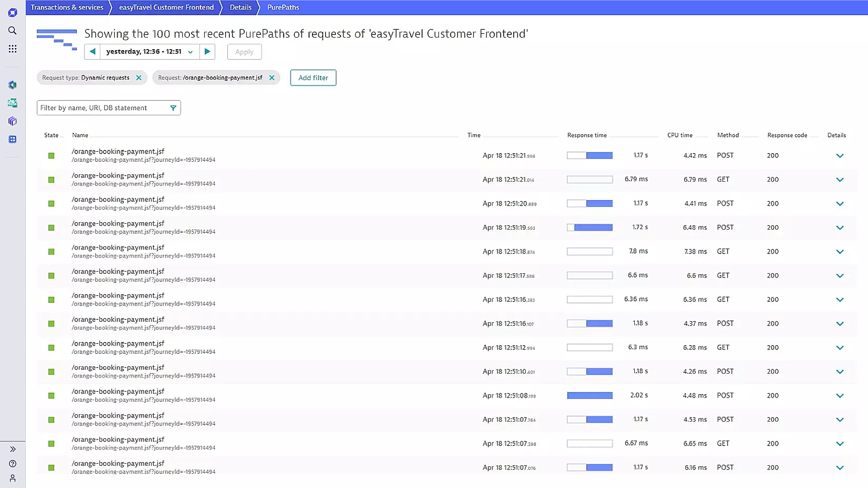
Task: Open Transactions and services menu tab
Action: (67, 7)
